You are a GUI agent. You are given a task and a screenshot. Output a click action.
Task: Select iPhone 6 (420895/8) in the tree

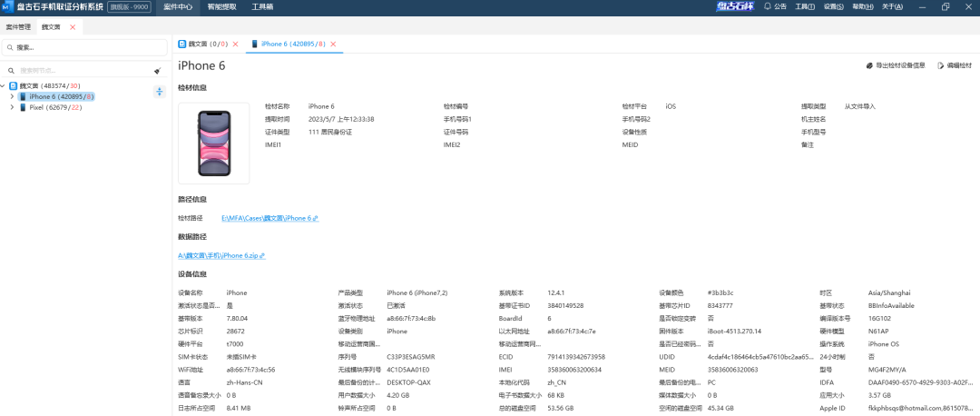tap(62, 96)
